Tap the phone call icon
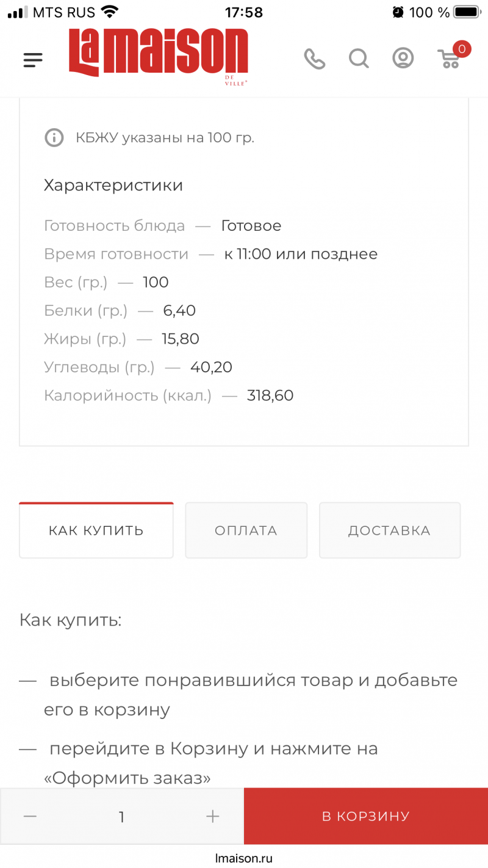 (315, 59)
